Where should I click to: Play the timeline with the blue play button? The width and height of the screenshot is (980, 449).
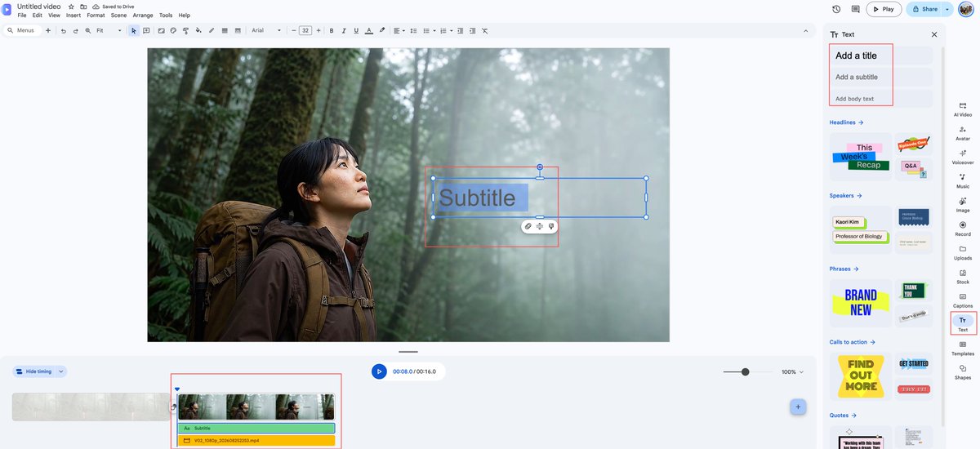click(379, 371)
